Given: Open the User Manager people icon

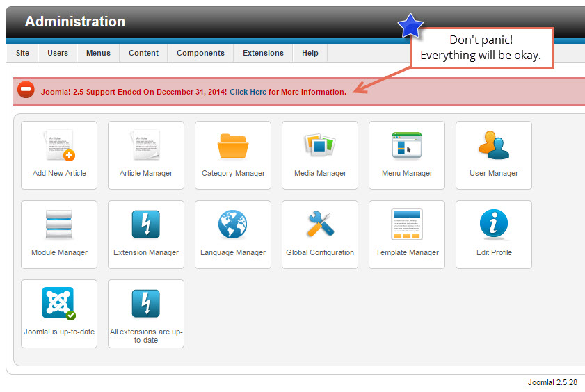Looking at the screenshot, I should tap(494, 145).
